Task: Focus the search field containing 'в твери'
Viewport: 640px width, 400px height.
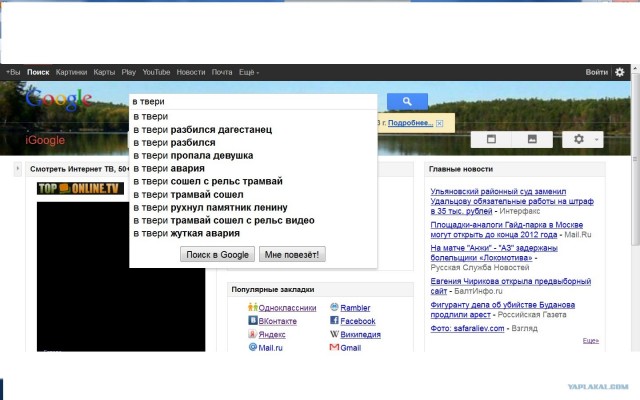Action: (253, 102)
